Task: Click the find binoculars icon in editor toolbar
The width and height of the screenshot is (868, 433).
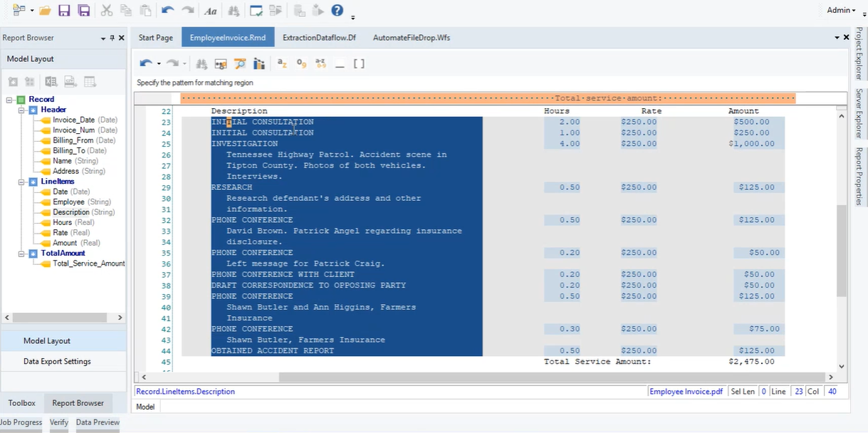Action: tap(202, 63)
